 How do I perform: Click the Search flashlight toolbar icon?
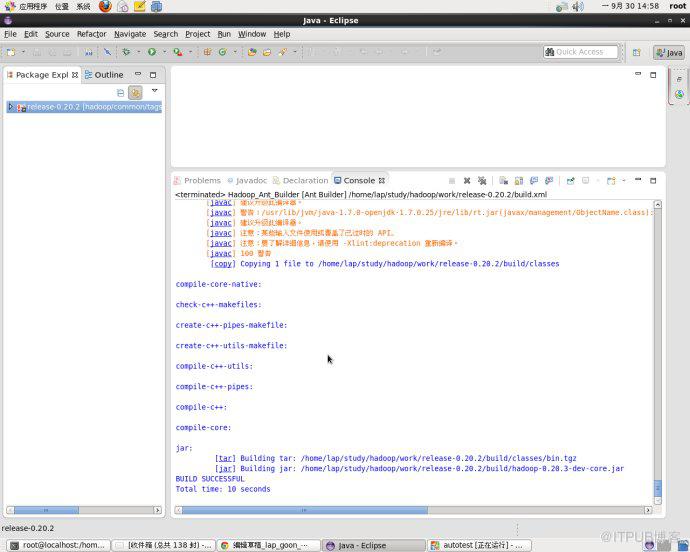282,52
